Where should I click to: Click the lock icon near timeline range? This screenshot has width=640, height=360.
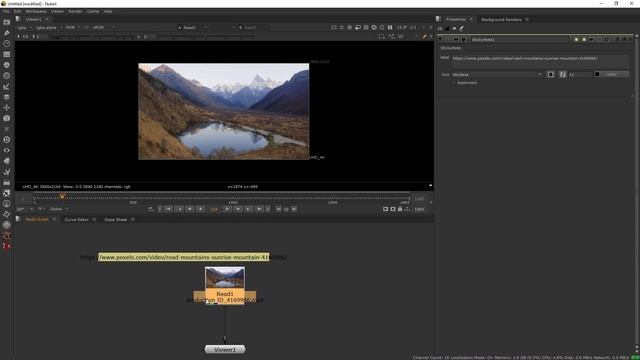(400, 209)
